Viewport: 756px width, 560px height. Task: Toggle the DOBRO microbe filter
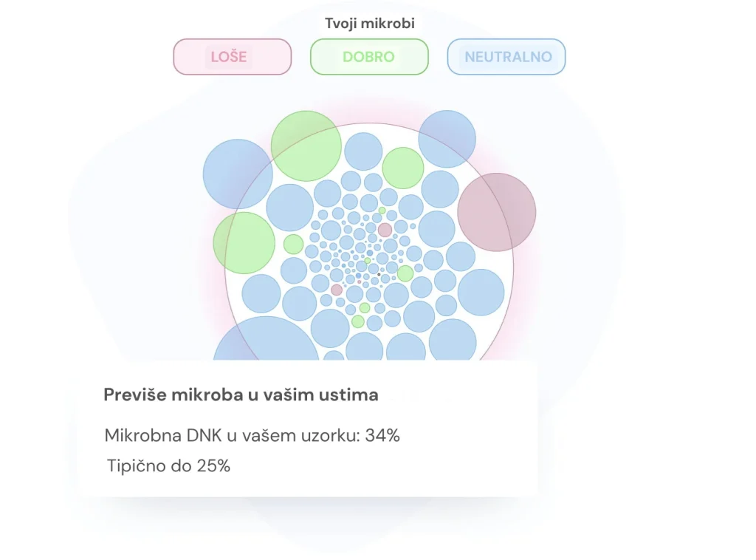click(368, 57)
